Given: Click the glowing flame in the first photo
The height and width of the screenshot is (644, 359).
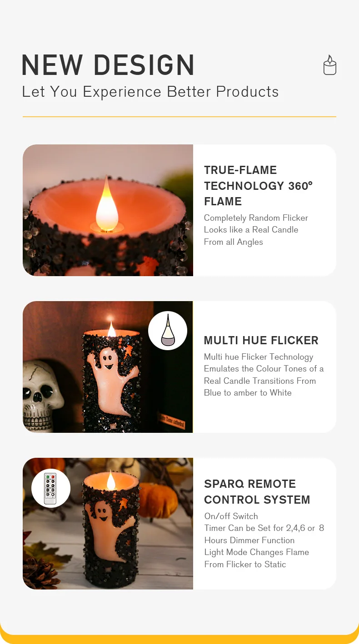Looking at the screenshot, I should [107, 204].
